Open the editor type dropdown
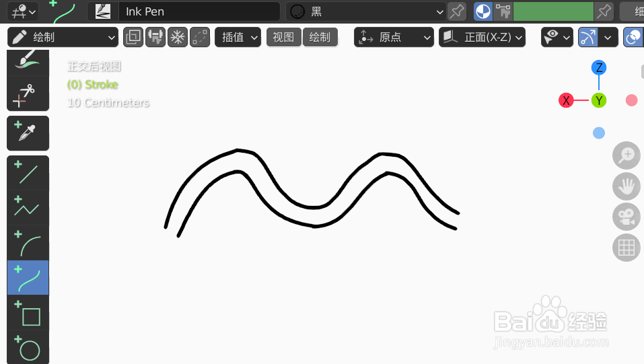This screenshot has width=644, height=364. coord(23,11)
